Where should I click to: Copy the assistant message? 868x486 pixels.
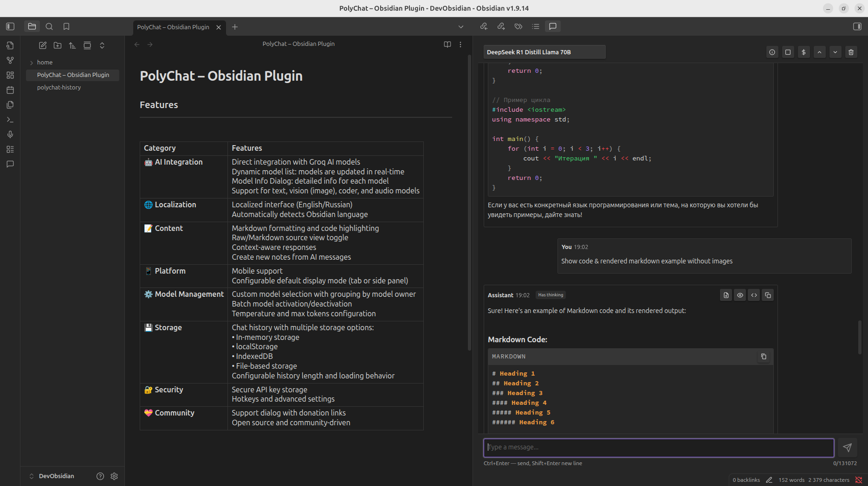pos(768,295)
